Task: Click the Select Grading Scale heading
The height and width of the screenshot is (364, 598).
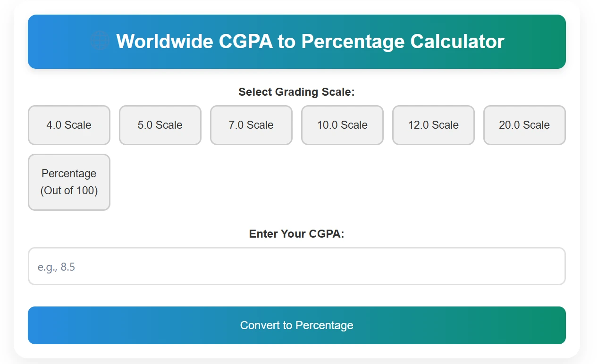Action: (296, 92)
